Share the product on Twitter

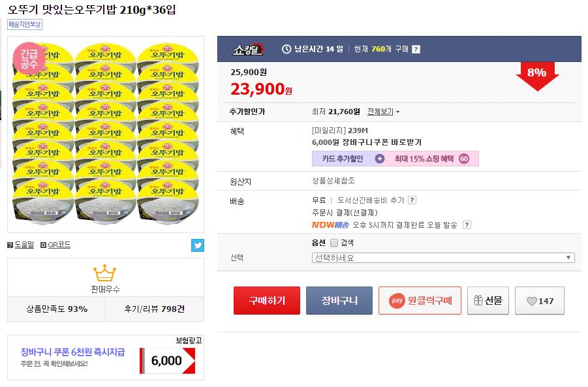(198, 245)
